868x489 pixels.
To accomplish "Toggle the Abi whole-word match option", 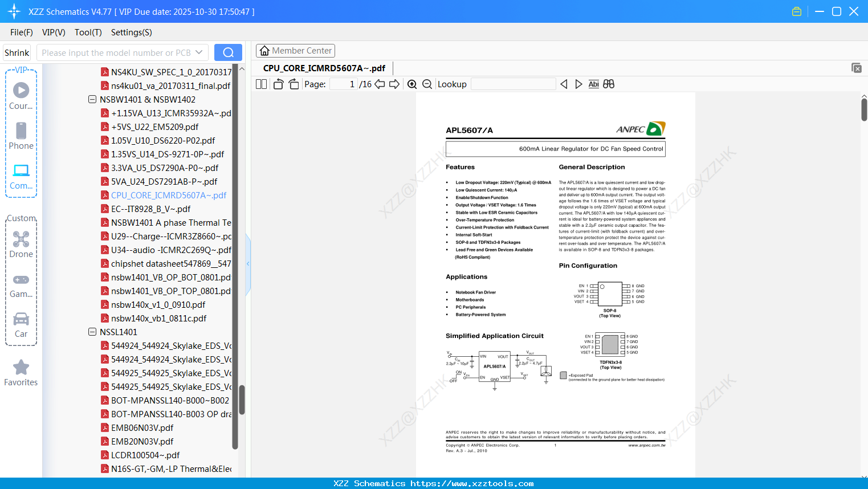I will coord(593,84).
